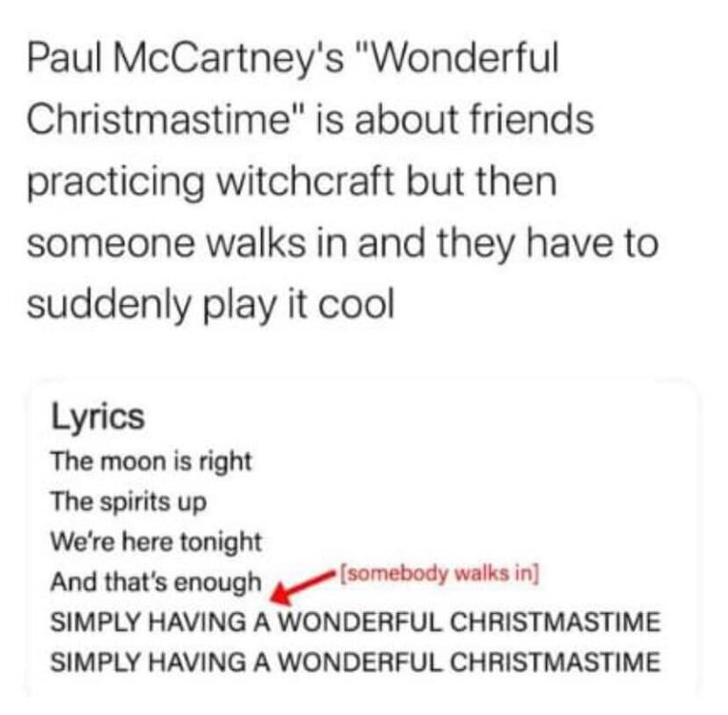Click the words 'but then' in the post
The image size is (728, 715).
coord(482,181)
